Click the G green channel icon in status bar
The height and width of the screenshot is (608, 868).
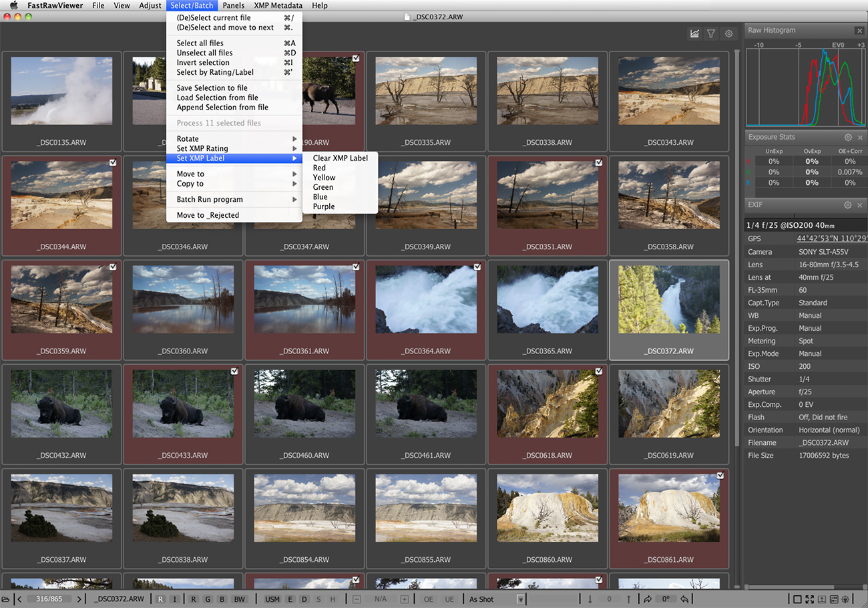click(x=207, y=599)
